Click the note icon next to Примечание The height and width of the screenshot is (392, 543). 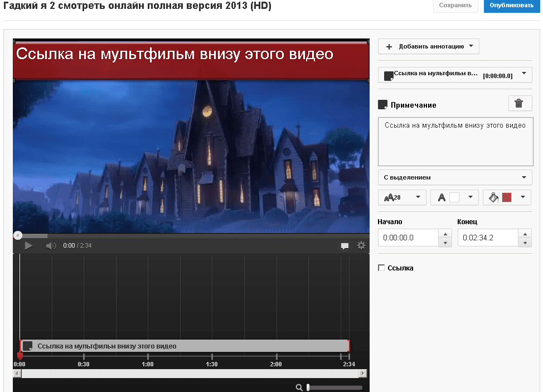click(382, 105)
